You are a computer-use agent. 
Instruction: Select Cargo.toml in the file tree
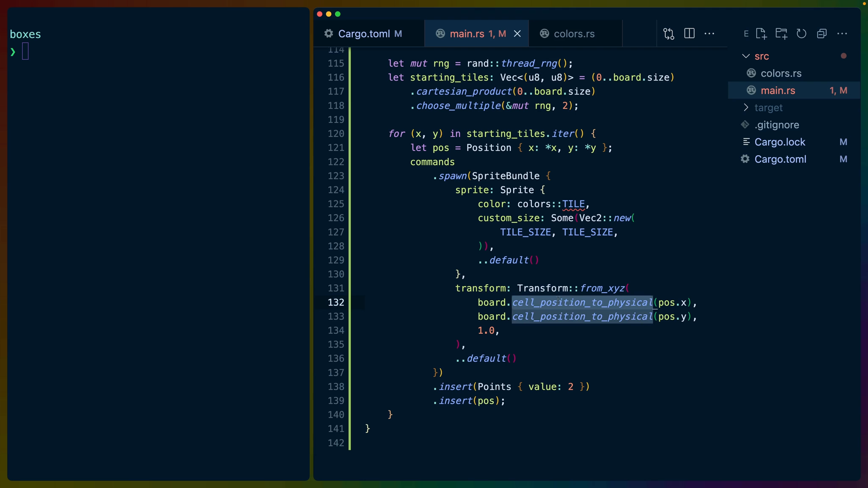click(x=780, y=159)
